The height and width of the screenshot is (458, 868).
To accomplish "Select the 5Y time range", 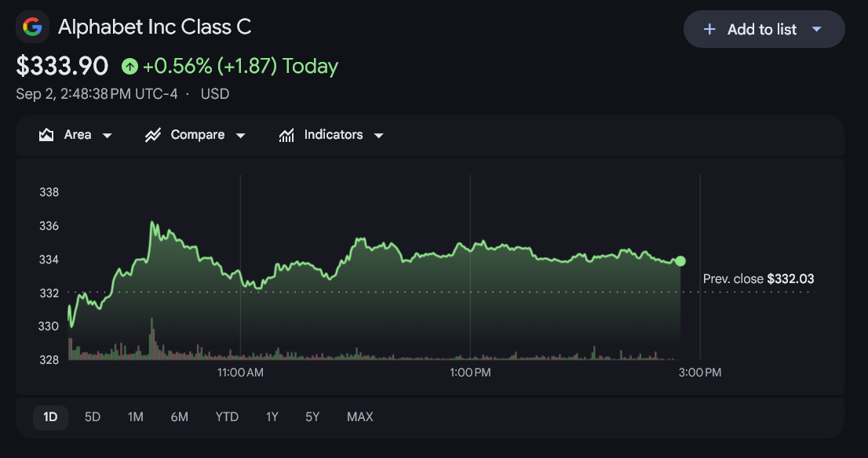I will point(313,417).
